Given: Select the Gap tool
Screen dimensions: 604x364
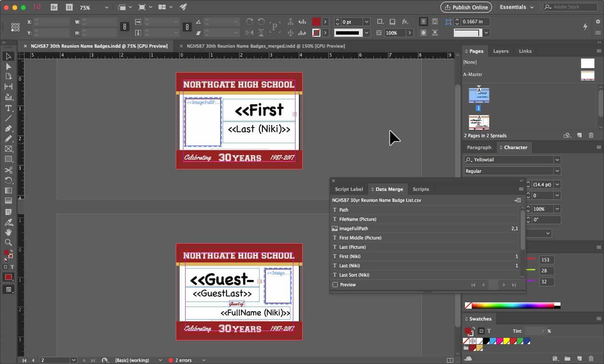Looking at the screenshot, I should tap(8, 87).
